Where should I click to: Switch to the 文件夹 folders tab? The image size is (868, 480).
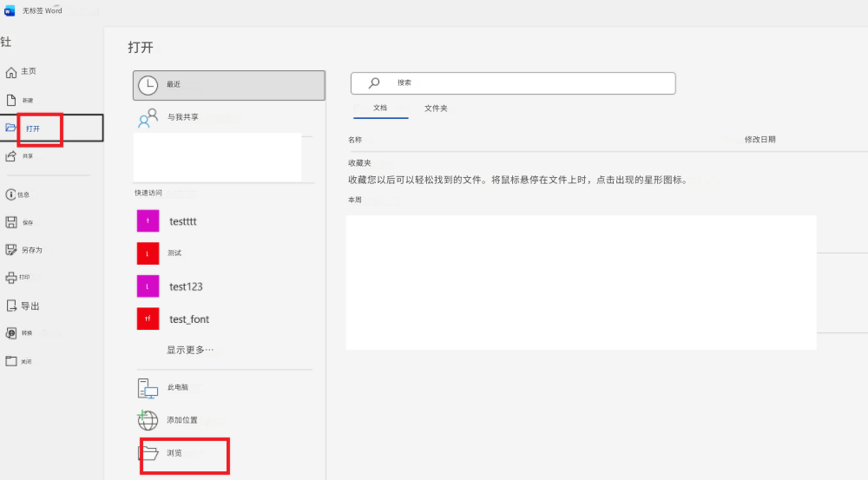click(x=437, y=108)
